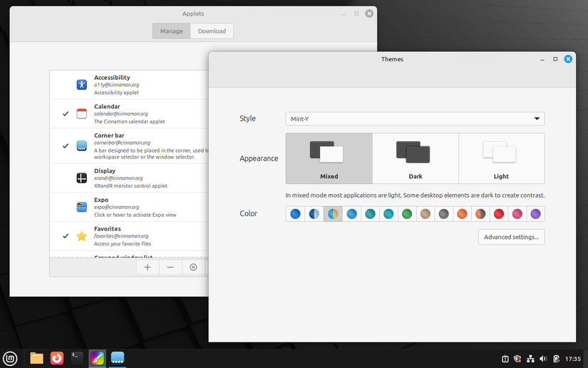This screenshot has height=368, width=588.
Task: Pick the purple color swatch
Action: point(535,213)
